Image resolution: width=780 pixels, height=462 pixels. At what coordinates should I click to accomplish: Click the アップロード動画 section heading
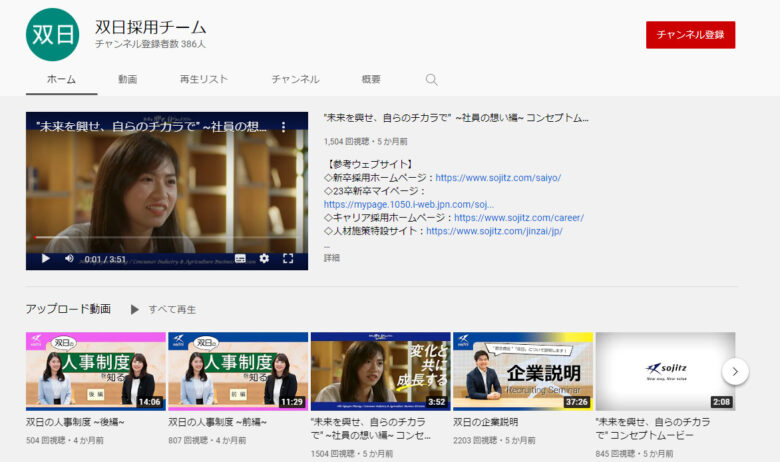coord(68,309)
